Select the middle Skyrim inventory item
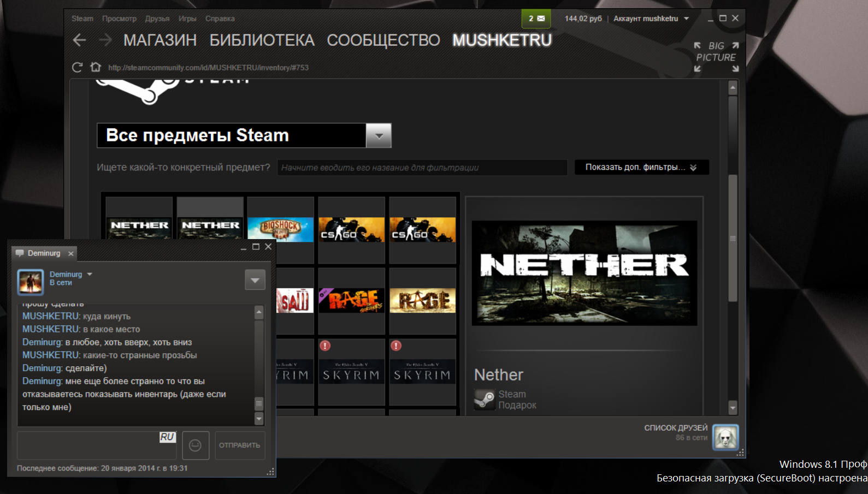 (352, 372)
